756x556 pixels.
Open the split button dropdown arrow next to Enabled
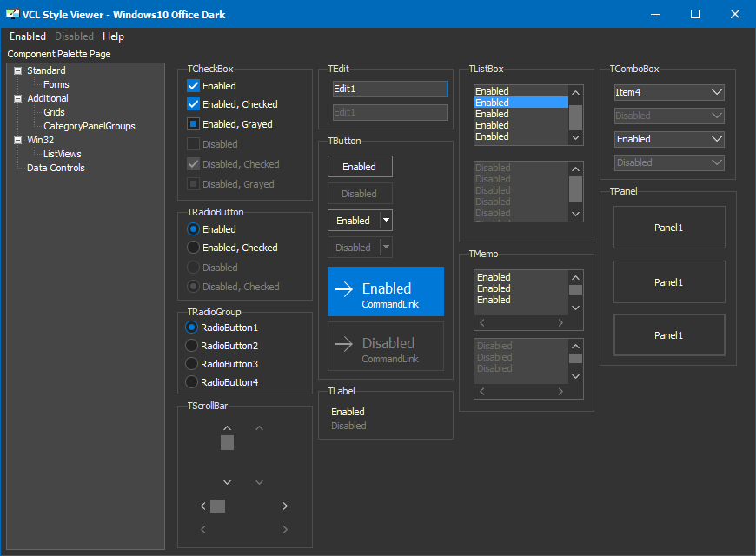[386, 221]
